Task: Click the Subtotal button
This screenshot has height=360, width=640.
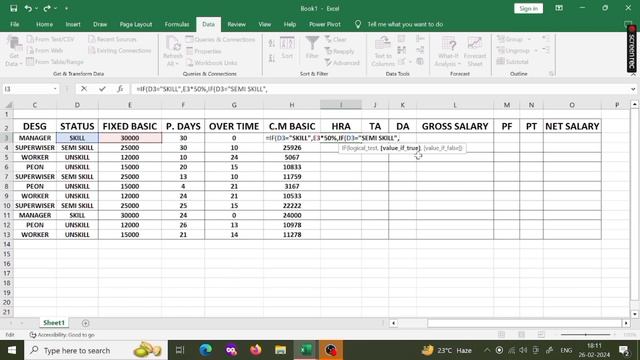Action: (x=513, y=62)
